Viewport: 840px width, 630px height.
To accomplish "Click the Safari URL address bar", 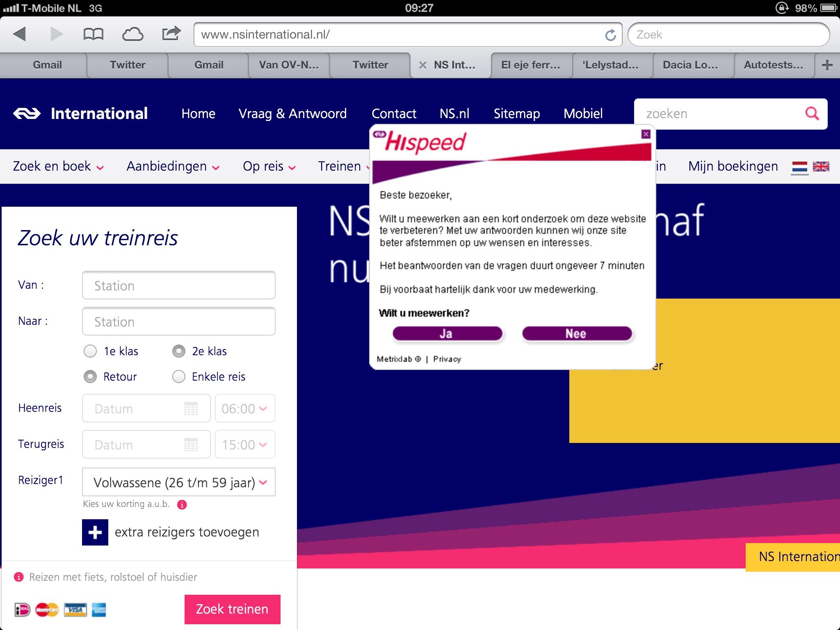I will point(408,34).
